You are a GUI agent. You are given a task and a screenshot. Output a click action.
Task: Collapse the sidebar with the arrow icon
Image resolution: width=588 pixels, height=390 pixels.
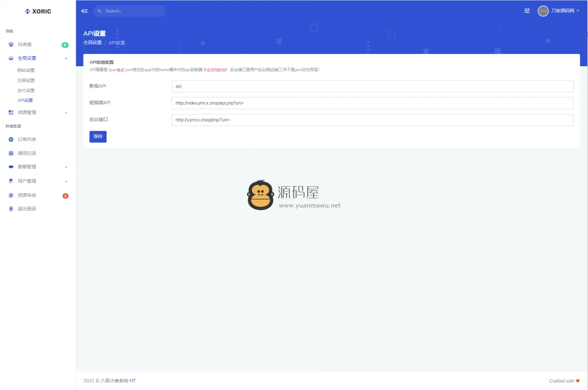tap(84, 11)
